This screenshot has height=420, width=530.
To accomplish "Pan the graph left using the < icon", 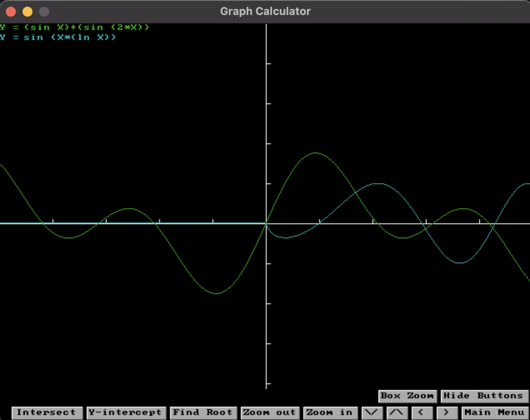I will 423,413.
